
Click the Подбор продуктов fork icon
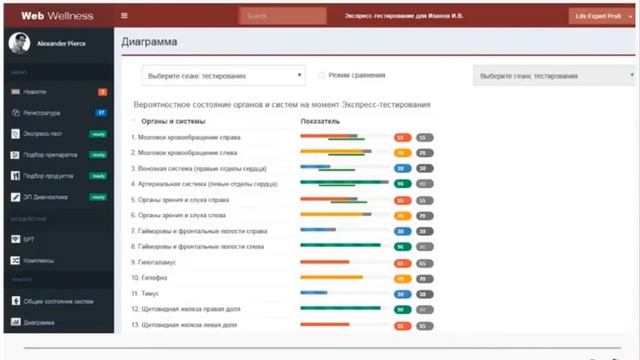point(16,176)
